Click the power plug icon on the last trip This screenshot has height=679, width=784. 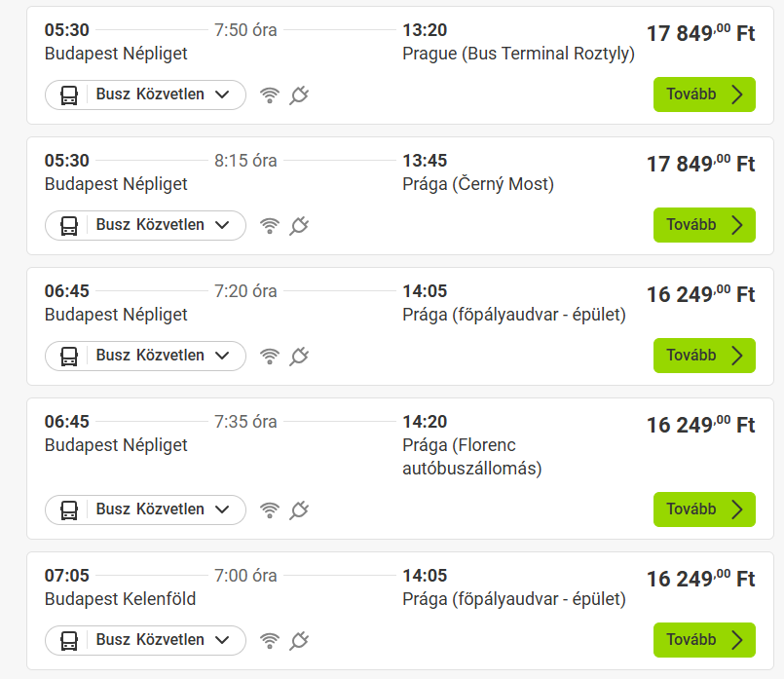pyautogui.click(x=299, y=640)
